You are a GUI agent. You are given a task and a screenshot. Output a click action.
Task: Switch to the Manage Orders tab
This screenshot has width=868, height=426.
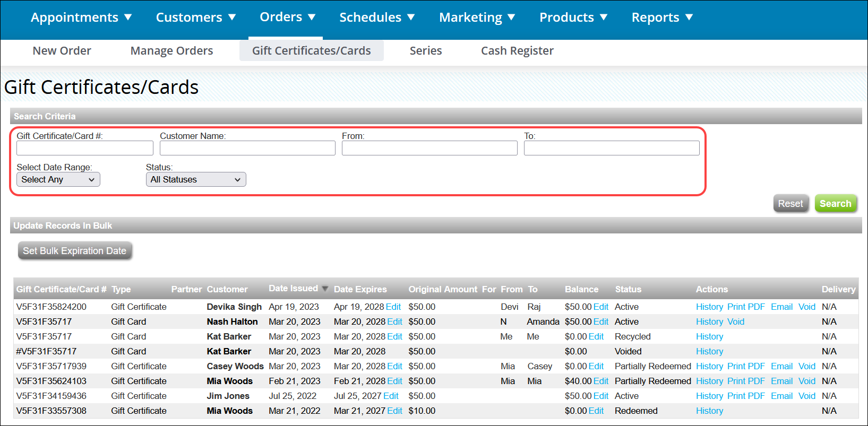click(171, 51)
